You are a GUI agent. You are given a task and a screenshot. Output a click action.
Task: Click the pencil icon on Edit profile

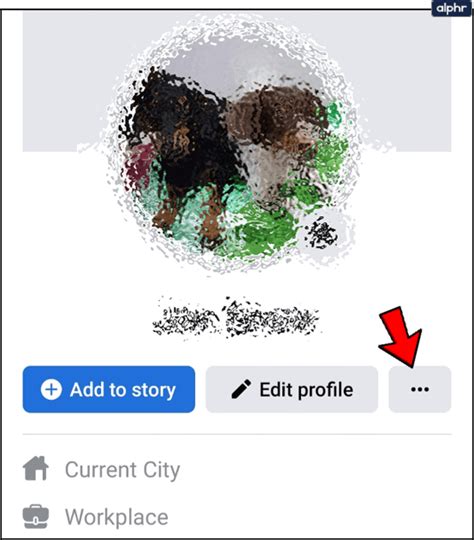241,389
